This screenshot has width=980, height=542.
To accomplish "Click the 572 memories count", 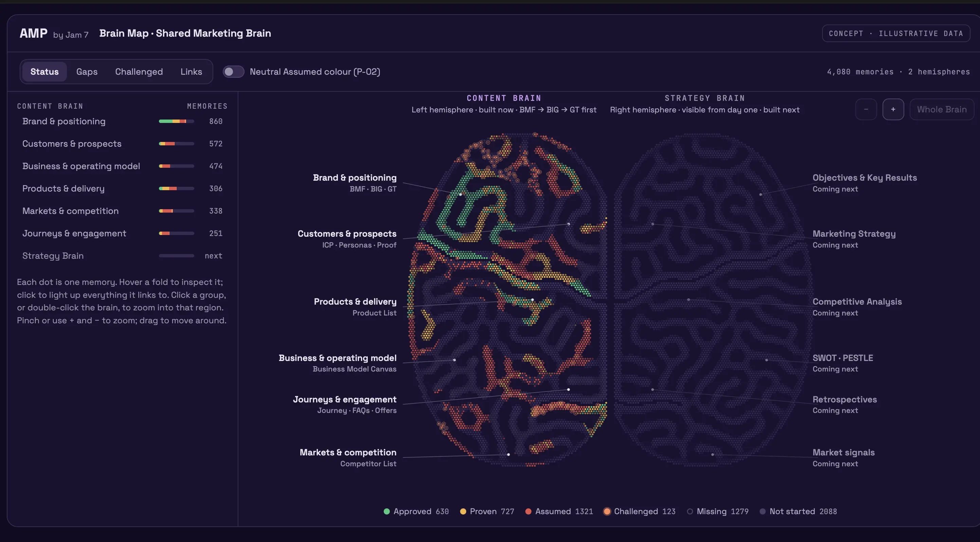I will [x=216, y=144].
